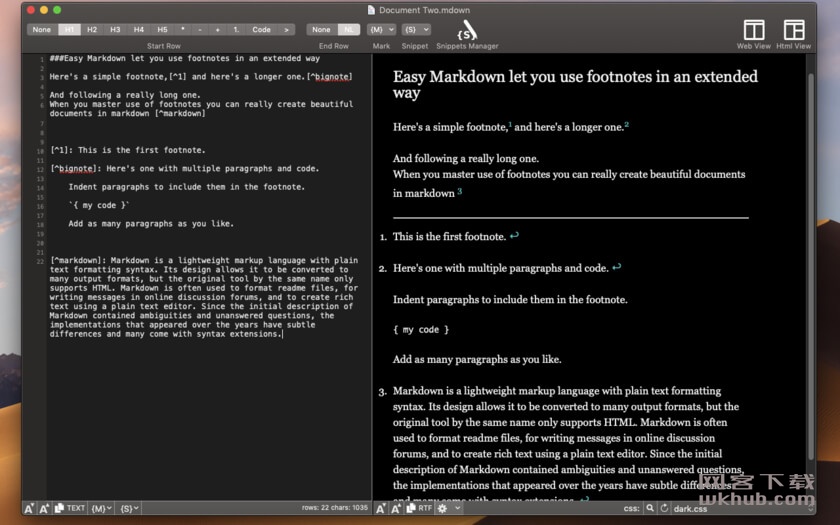Increase preview font size in right pane
The width and height of the screenshot is (840, 525).
pos(395,508)
